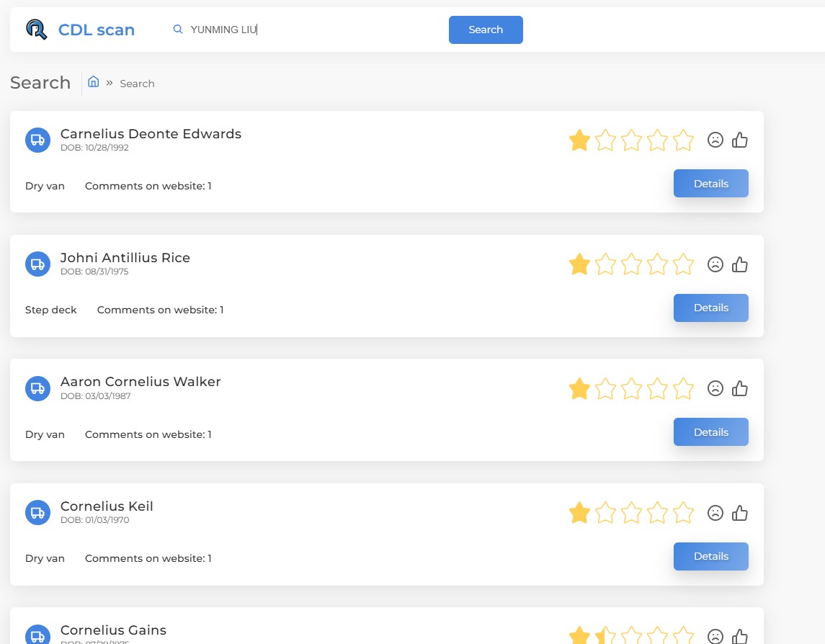
Task: Click truck icon beside Cornelius Keil
Action: 37,513
